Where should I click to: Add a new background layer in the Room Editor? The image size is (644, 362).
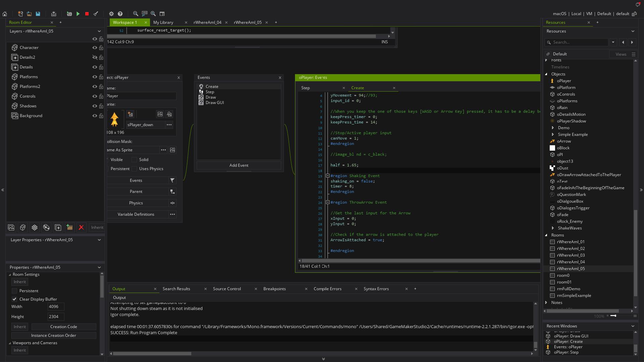coord(11,227)
